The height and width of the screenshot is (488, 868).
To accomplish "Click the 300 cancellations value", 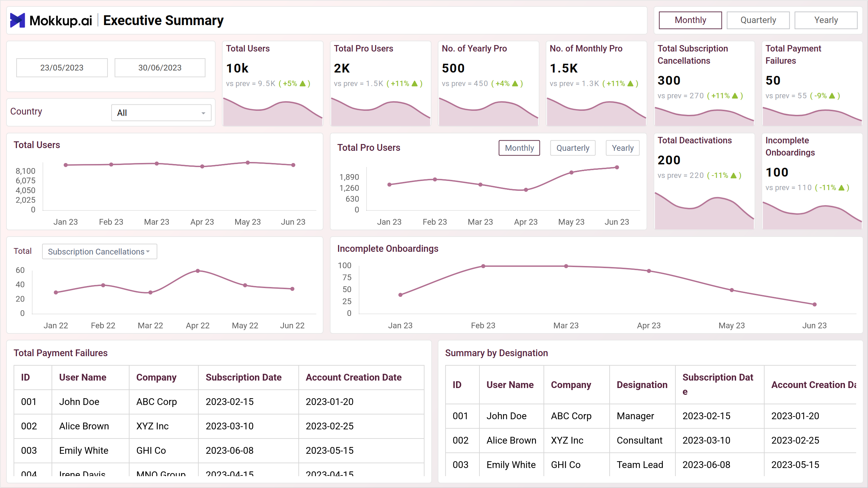I will point(669,80).
